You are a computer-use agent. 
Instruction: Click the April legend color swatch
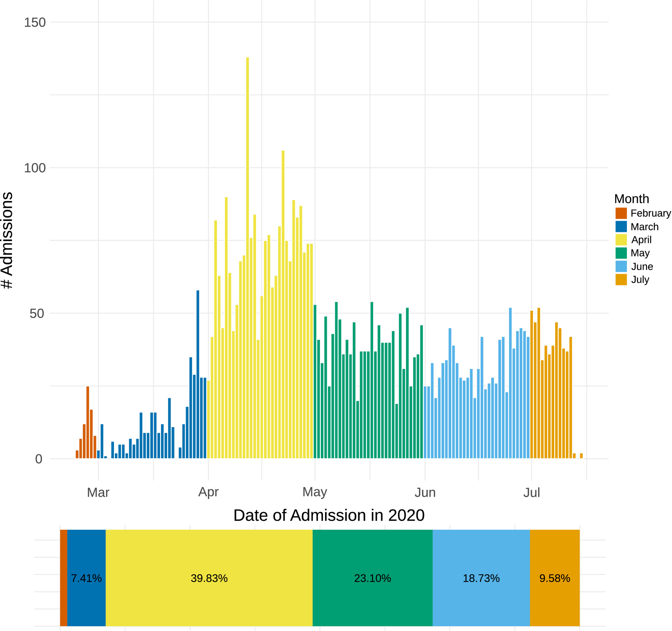(x=621, y=240)
